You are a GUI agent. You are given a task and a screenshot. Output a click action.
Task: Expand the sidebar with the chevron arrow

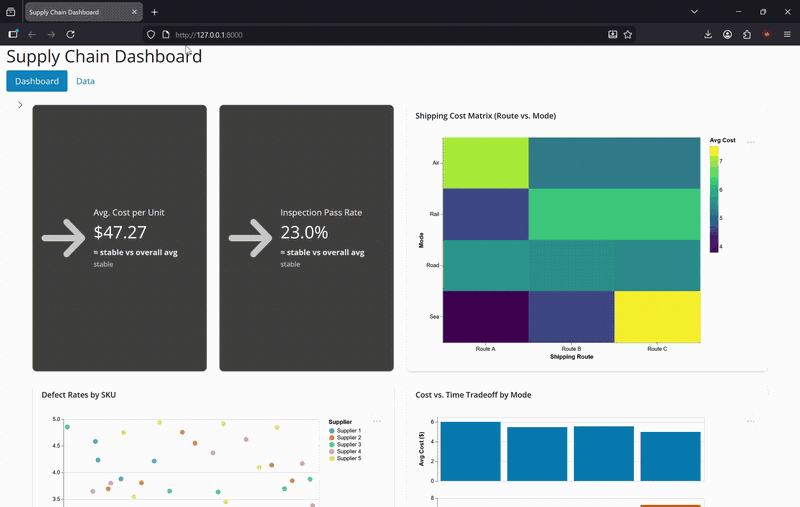click(20, 105)
